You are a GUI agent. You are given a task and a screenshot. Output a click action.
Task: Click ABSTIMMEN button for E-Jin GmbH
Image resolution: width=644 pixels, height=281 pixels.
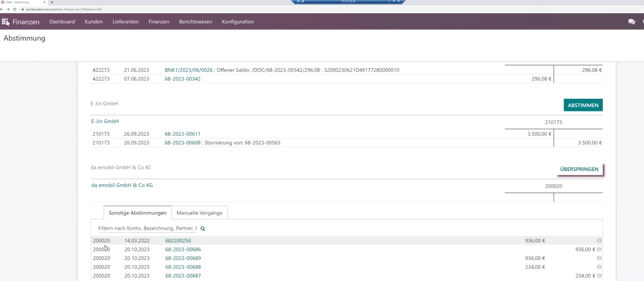point(583,105)
